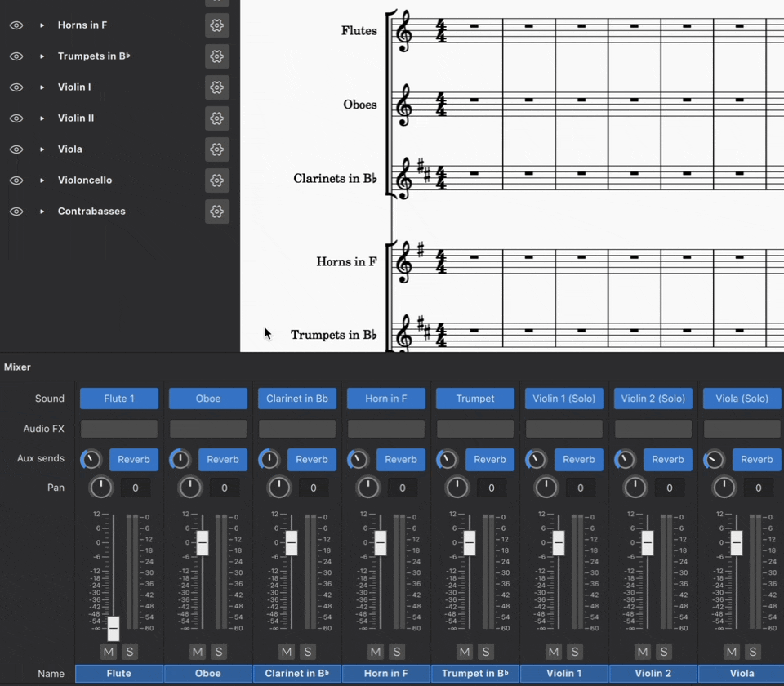Open the Viola settings gear

point(216,149)
